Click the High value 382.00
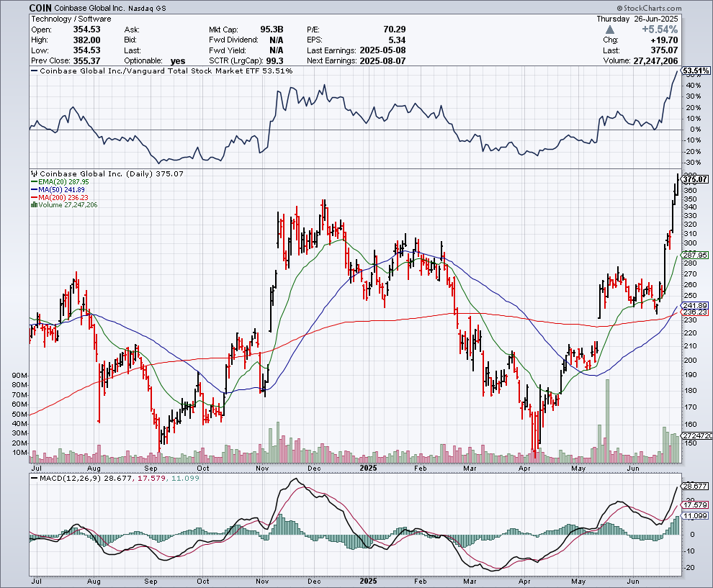The width and height of the screenshot is (713, 588). point(87,40)
